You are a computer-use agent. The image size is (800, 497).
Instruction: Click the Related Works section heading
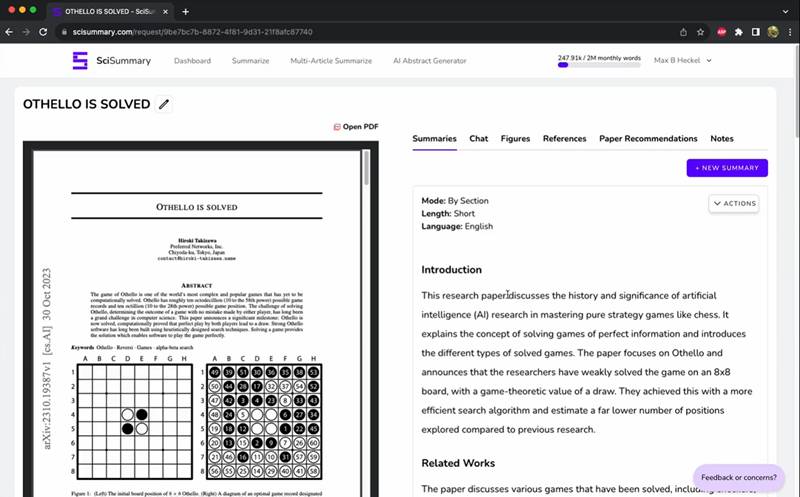pyautogui.click(x=458, y=463)
